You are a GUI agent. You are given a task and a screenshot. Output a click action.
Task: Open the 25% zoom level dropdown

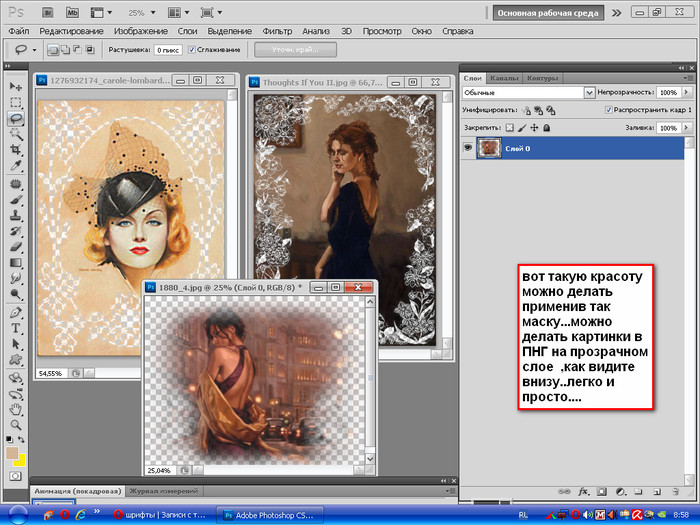[141, 14]
